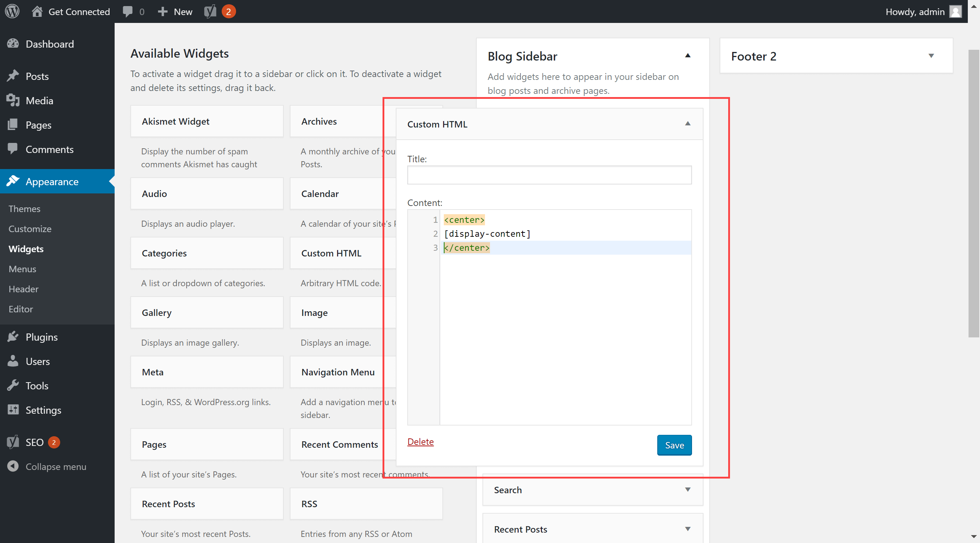Select the Pages available widget
The width and height of the screenshot is (980, 543).
click(207, 444)
